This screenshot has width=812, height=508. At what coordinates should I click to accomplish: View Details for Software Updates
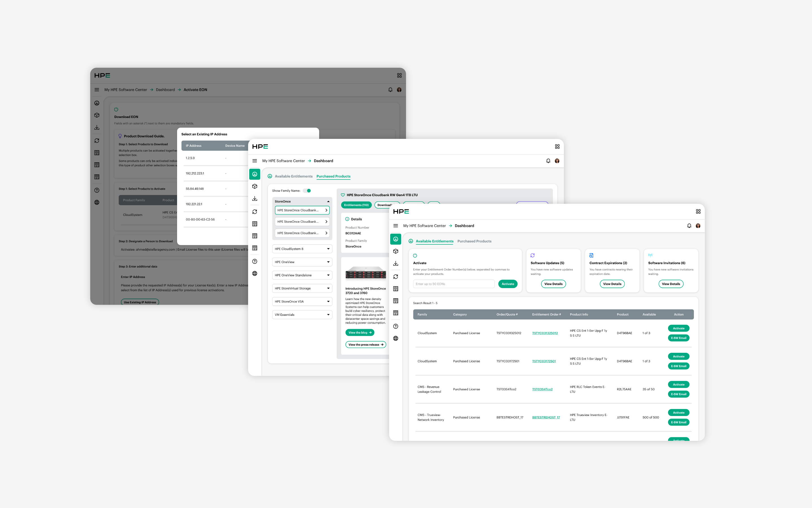click(x=553, y=284)
